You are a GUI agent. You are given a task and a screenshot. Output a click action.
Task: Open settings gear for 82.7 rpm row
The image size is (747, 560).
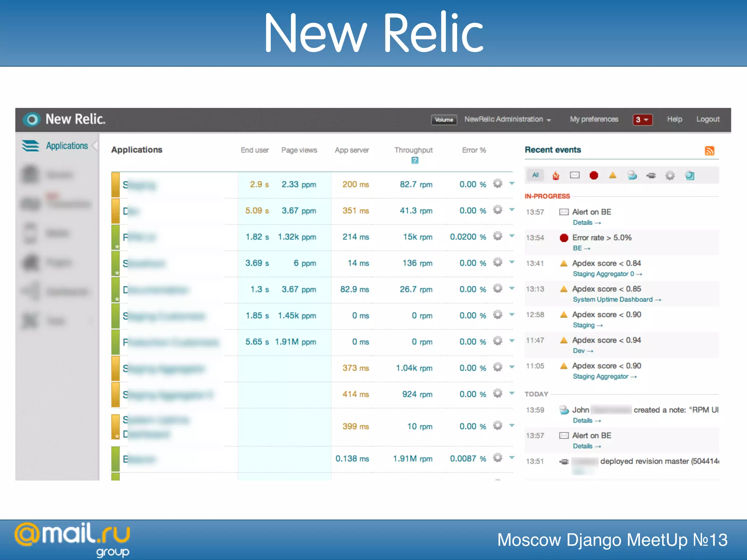(498, 183)
